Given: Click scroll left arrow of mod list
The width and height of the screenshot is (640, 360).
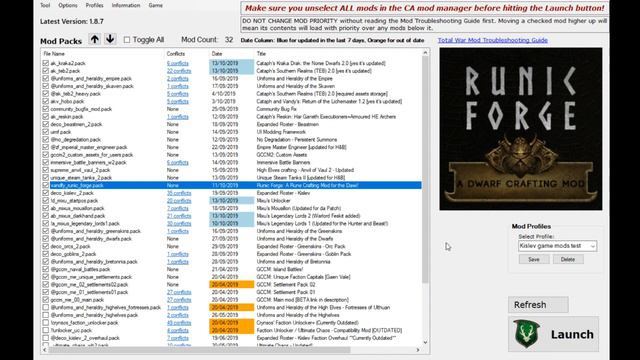Looking at the screenshot, I should pyautogui.click(x=44, y=350).
